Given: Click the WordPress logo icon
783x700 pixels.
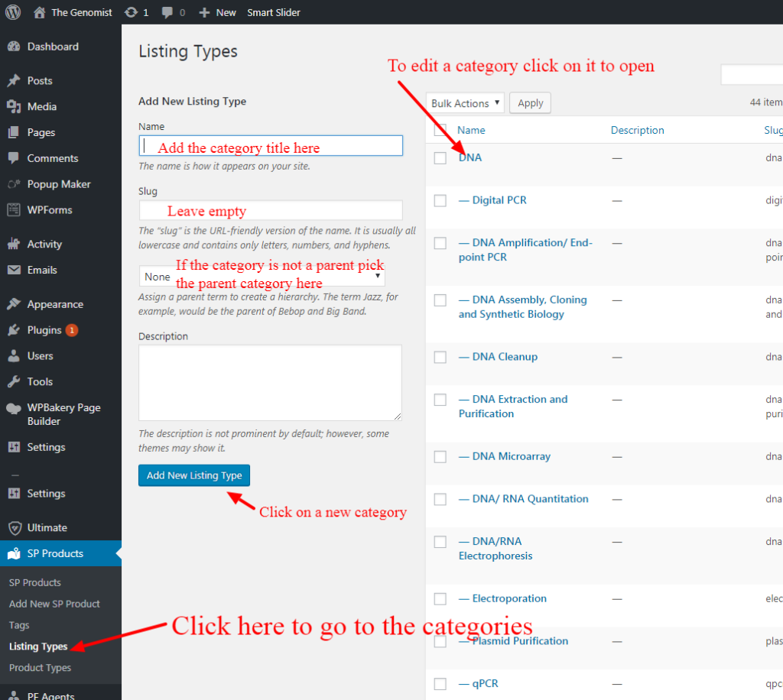Looking at the screenshot, I should [14, 12].
